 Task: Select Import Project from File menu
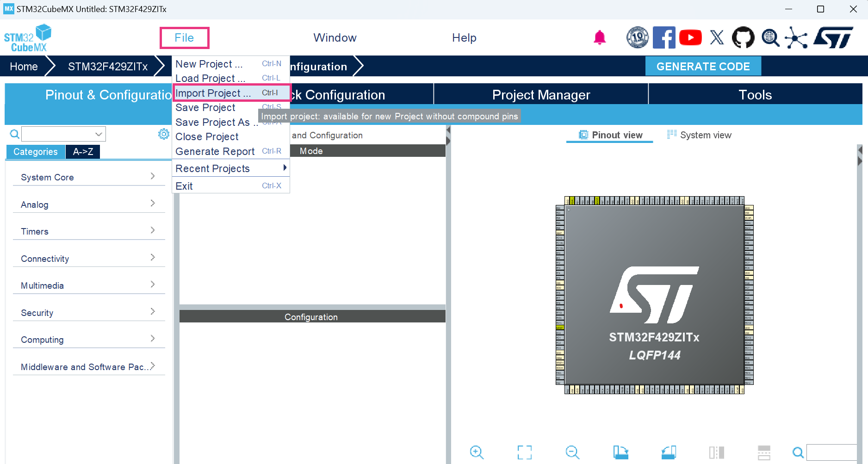point(213,93)
